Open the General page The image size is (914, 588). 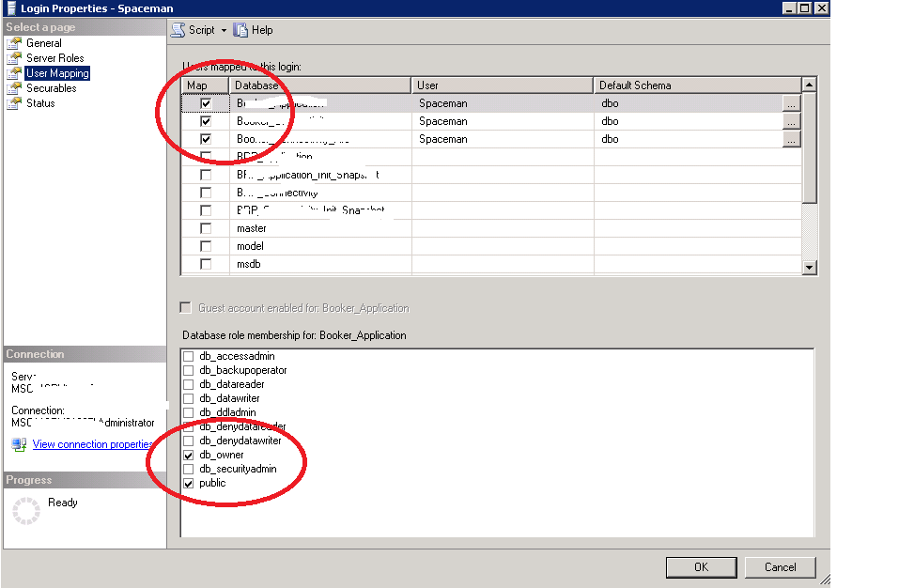click(44, 43)
